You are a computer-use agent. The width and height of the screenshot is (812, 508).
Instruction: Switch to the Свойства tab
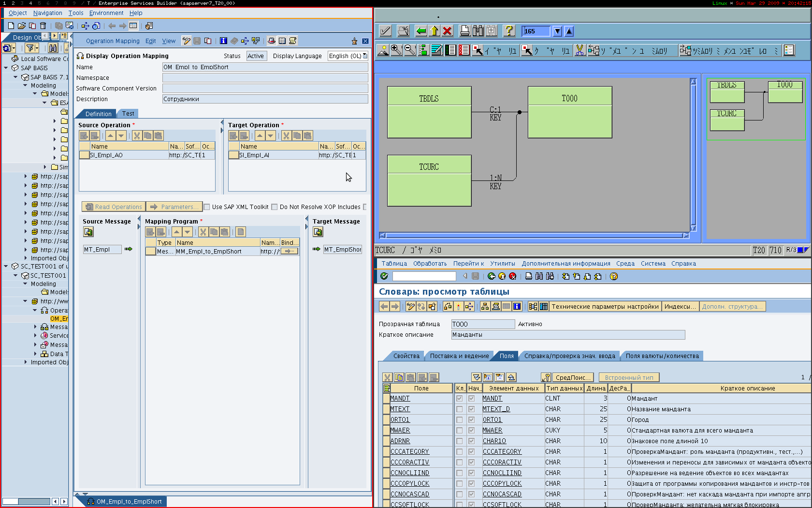coord(406,356)
